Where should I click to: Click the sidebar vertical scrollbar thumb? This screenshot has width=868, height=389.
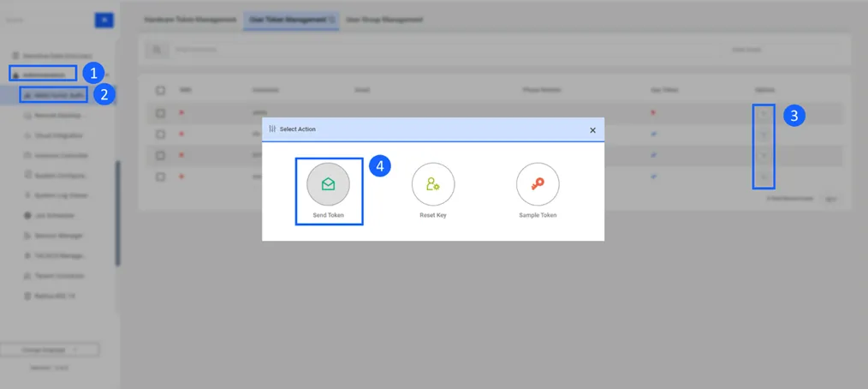[x=117, y=213]
